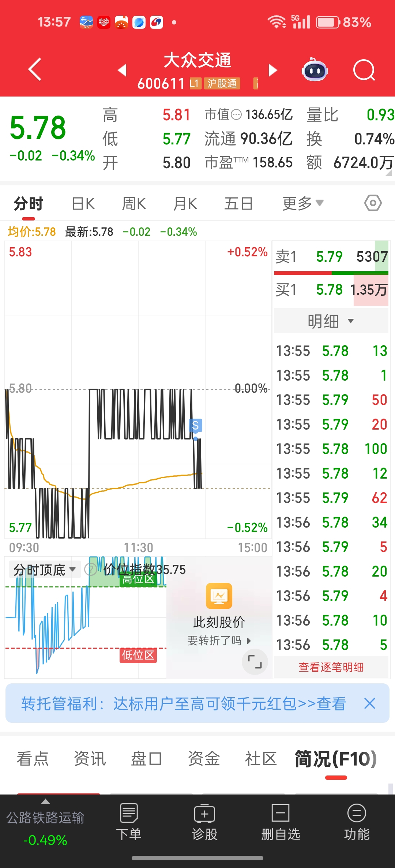Image resolution: width=395 pixels, height=868 pixels.
Task: Tap the 价位指数35.75 label
Action: [x=144, y=569]
